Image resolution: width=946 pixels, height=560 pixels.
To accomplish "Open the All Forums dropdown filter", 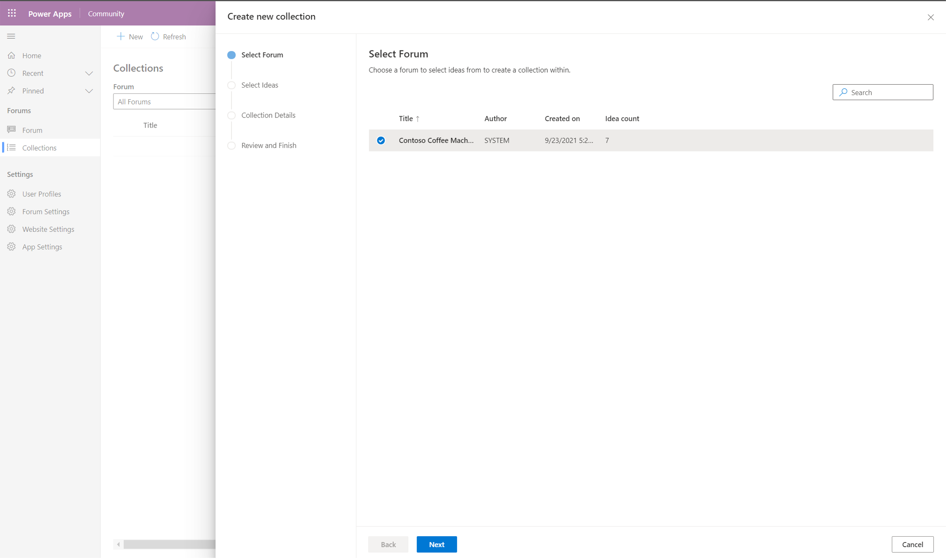I will coord(165,101).
